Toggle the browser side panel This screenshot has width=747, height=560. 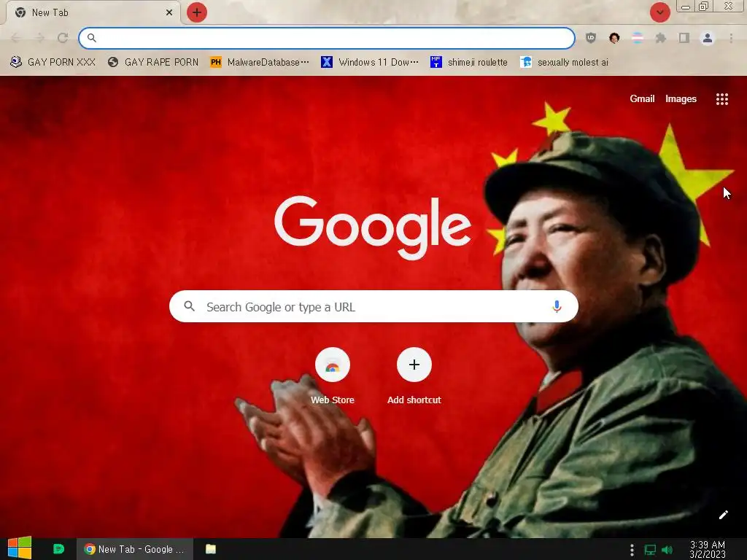(684, 38)
